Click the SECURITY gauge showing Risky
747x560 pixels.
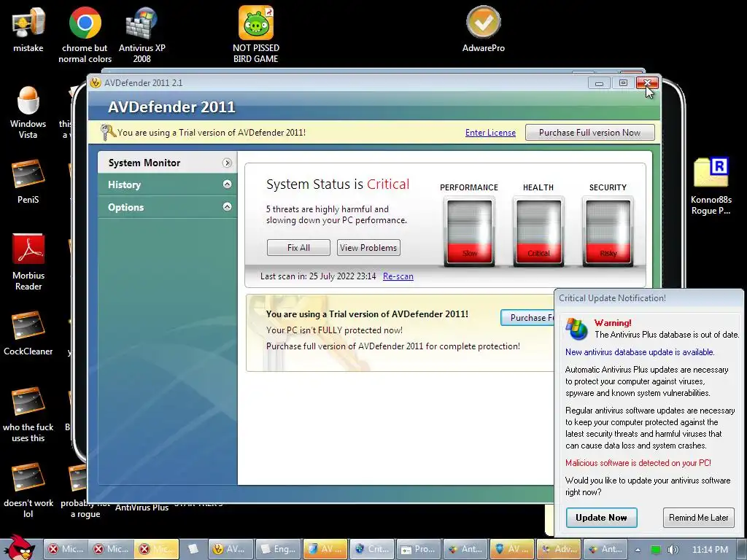[608, 231]
